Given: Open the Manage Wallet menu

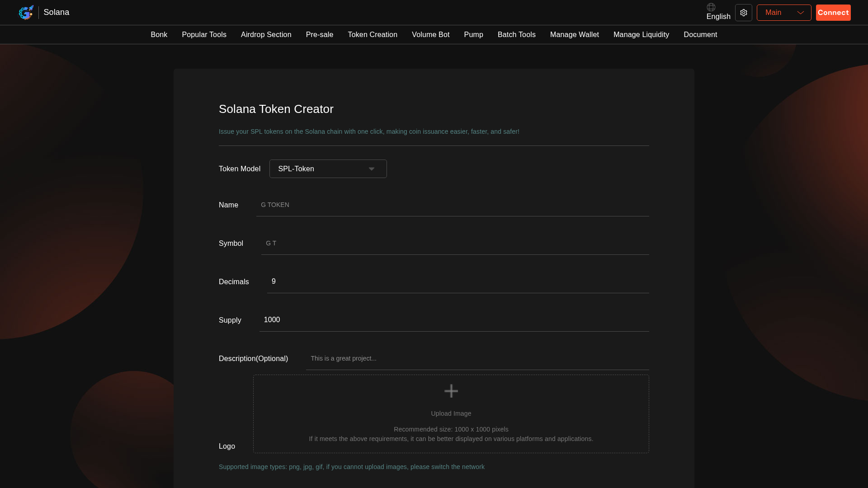Looking at the screenshot, I should click(x=575, y=35).
